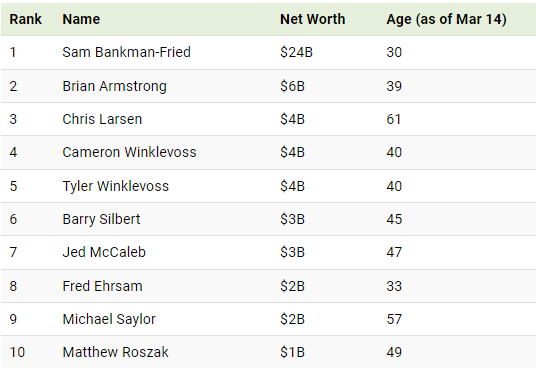The image size is (536, 368).
Task: Click the Net Worth column header
Action: click(x=312, y=19)
